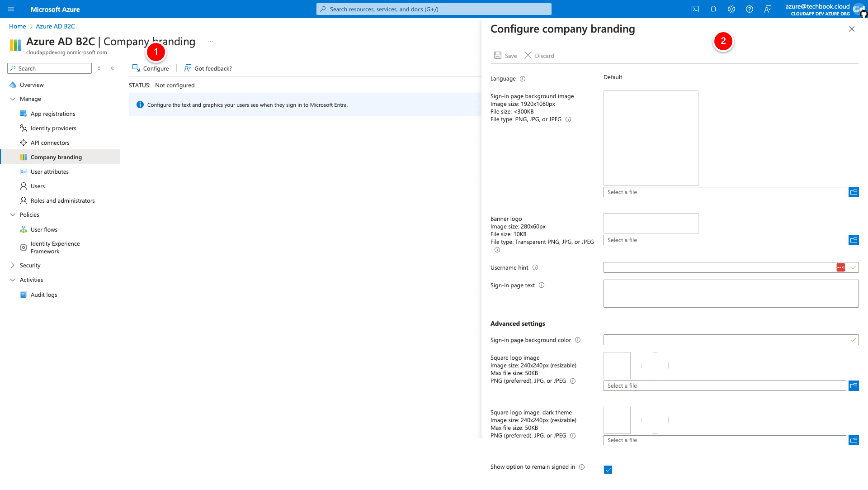Click the resources search bar
The width and height of the screenshot is (868, 490).
point(433,9)
